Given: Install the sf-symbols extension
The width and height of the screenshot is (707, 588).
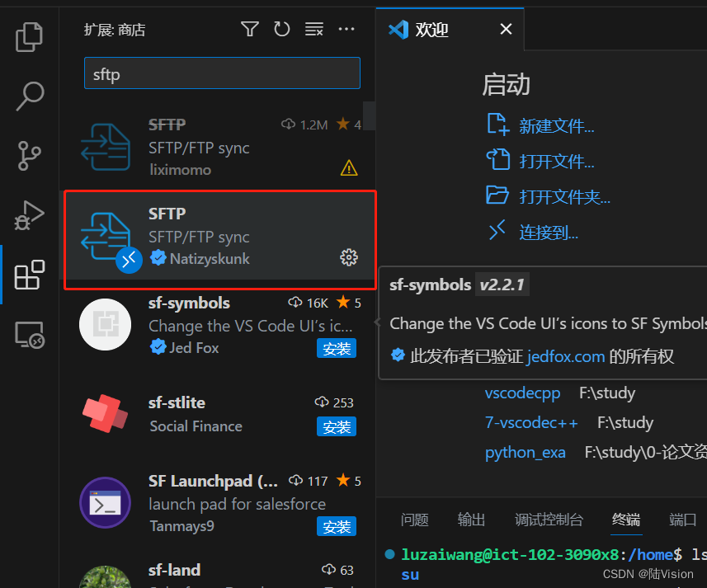Looking at the screenshot, I should pyautogui.click(x=336, y=348).
